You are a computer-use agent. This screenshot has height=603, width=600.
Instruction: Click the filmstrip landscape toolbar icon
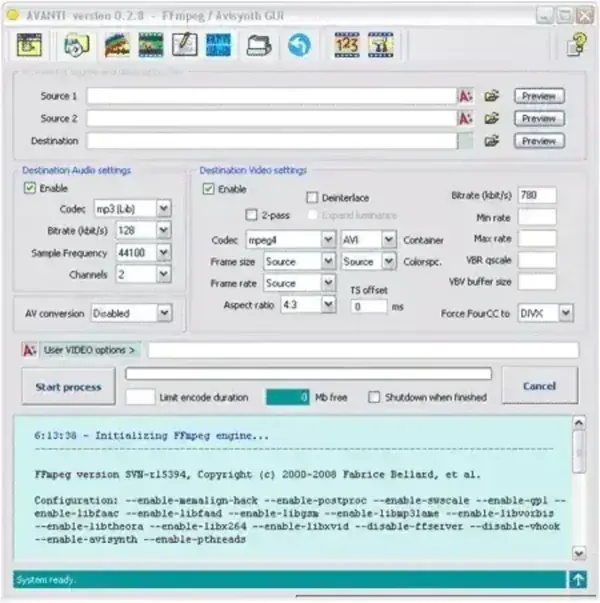(151, 45)
